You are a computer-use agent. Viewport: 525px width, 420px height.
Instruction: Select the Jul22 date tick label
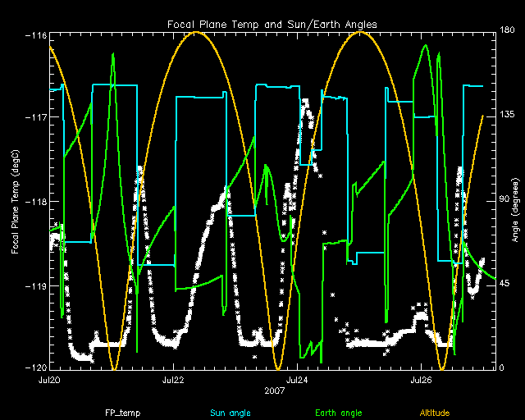pos(172,381)
